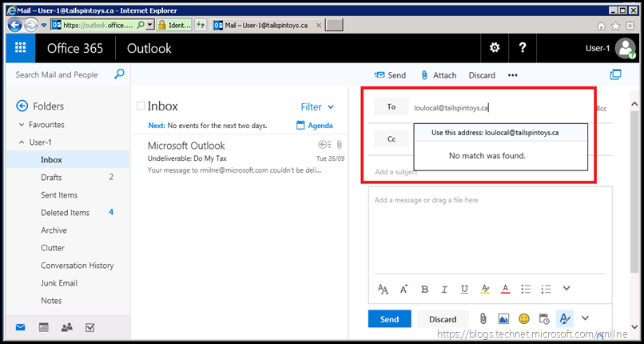Click the Add a subject field
This screenshot has width=644, height=344.
(396, 172)
